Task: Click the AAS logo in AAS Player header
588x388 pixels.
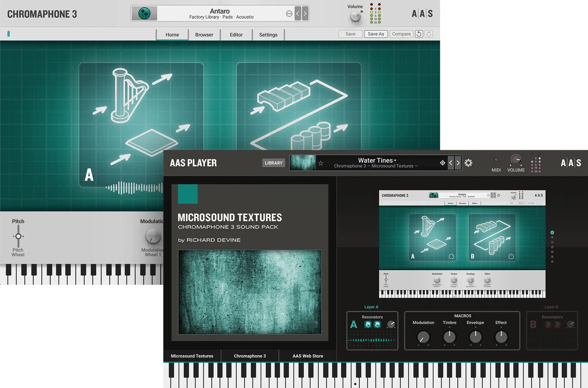Action: [571, 163]
